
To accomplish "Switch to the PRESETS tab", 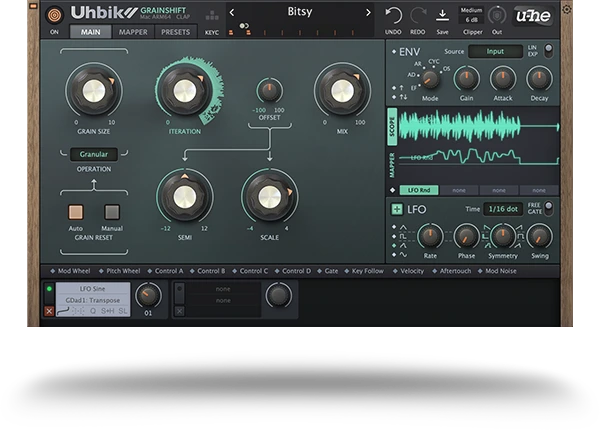I will 176,32.
